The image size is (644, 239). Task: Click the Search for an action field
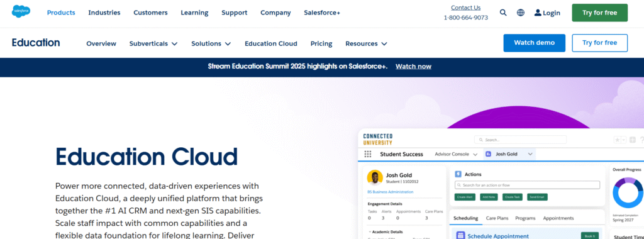click(x=528, y=185)
